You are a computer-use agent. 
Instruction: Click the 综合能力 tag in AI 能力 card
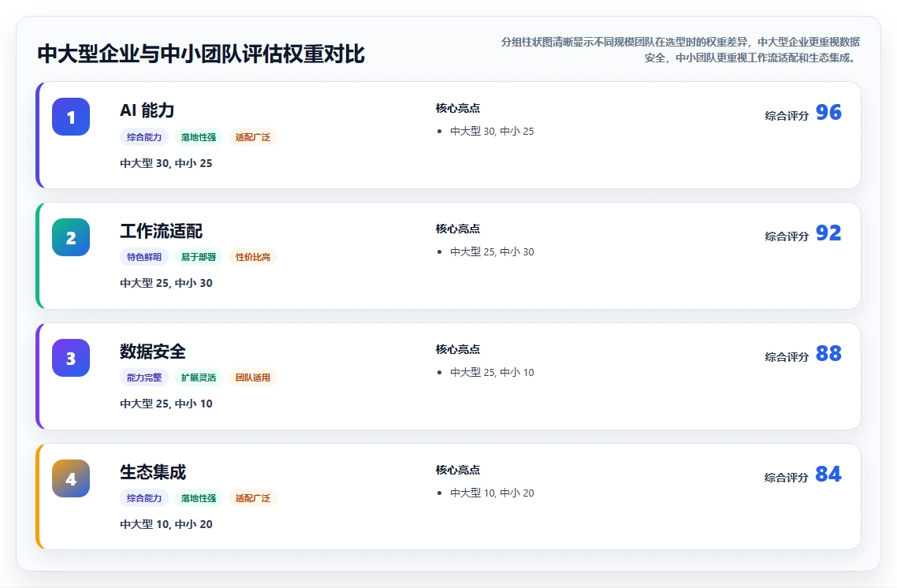[x=144, y=137]
